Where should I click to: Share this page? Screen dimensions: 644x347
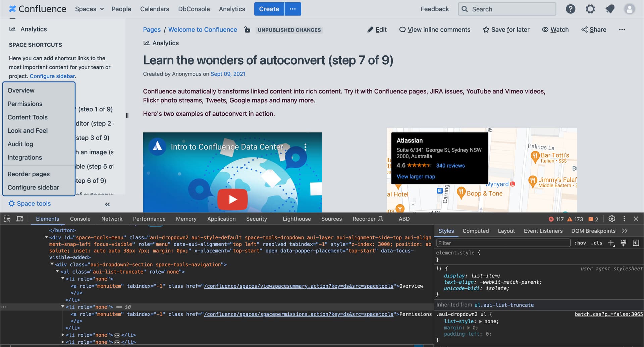coord(594,30)
